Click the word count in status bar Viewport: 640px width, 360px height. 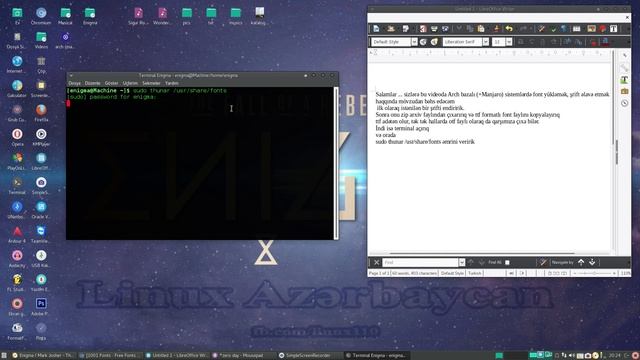(414, 273)
